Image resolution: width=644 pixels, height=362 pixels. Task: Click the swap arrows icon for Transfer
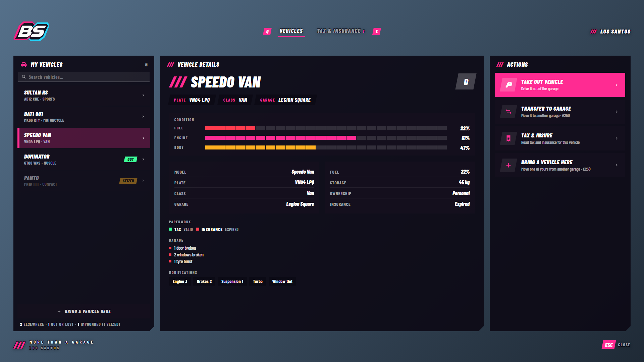(x=508, y=112)
